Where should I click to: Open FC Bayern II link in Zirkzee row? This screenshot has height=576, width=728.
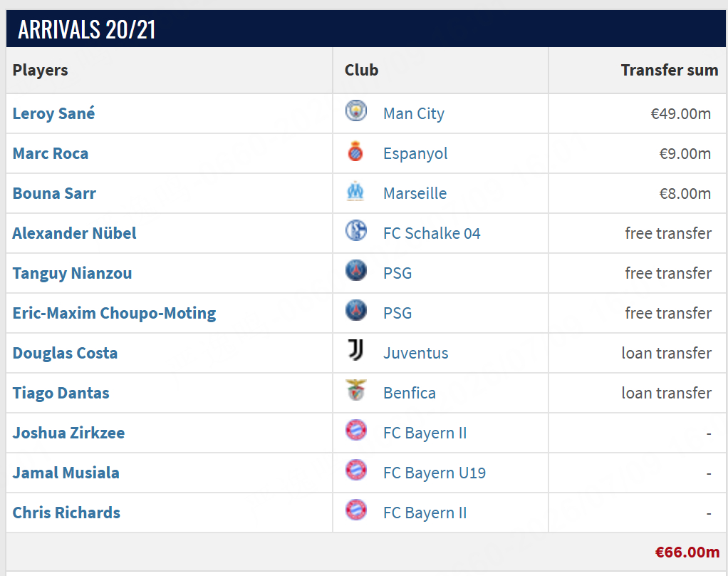tap(425, 433)
